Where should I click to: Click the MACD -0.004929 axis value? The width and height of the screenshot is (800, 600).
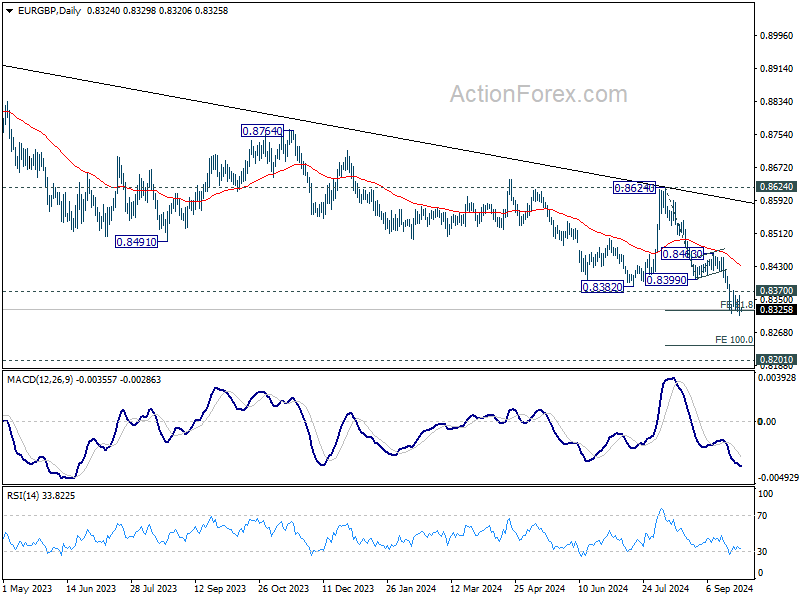click(x=778, y=478)
